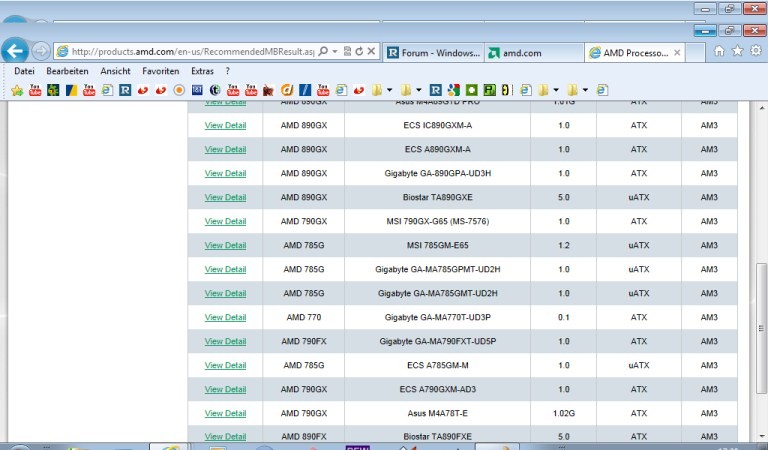768x450 pixels.
Task: Toggle the compatibility view page icon
Action: coord(347,51)
